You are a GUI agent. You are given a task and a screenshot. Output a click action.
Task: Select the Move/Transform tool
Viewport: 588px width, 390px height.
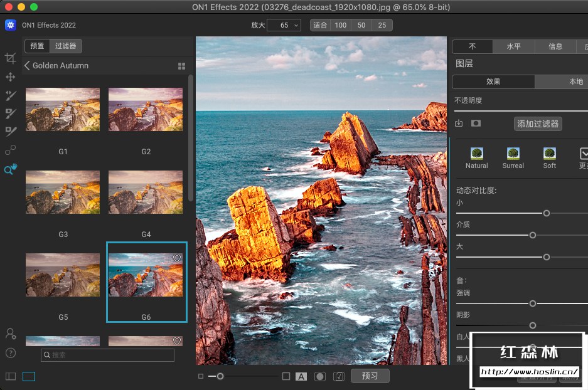[11, 76]
